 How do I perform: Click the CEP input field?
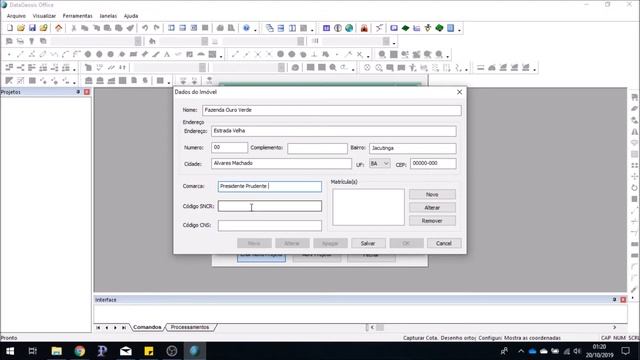(433, 163)
